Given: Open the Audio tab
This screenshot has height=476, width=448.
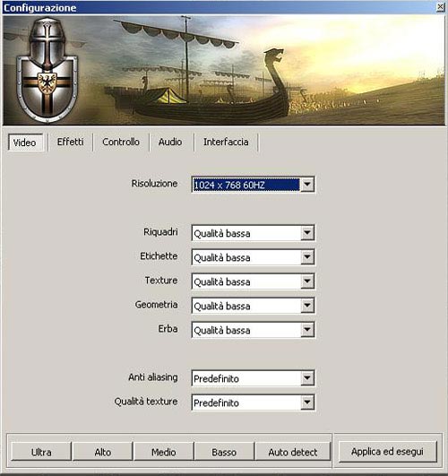Looking at the screenshot, I should click(170, 142).
